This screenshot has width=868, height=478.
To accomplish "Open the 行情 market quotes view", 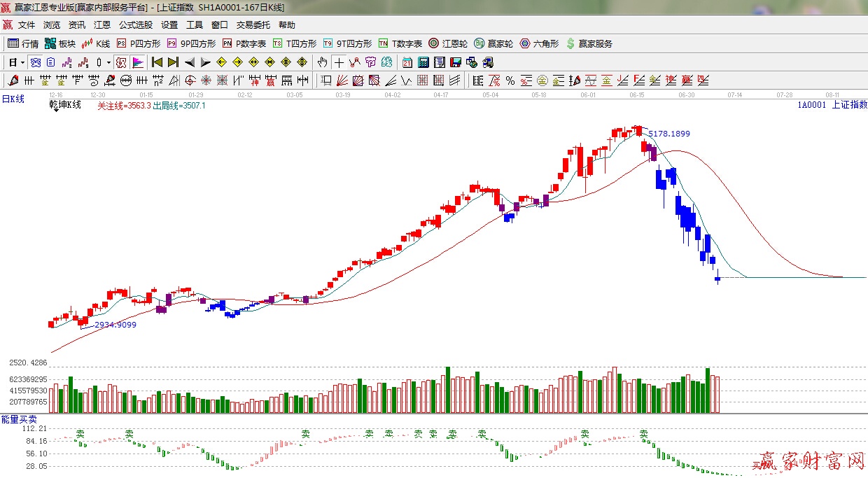I will click(23, 43).
